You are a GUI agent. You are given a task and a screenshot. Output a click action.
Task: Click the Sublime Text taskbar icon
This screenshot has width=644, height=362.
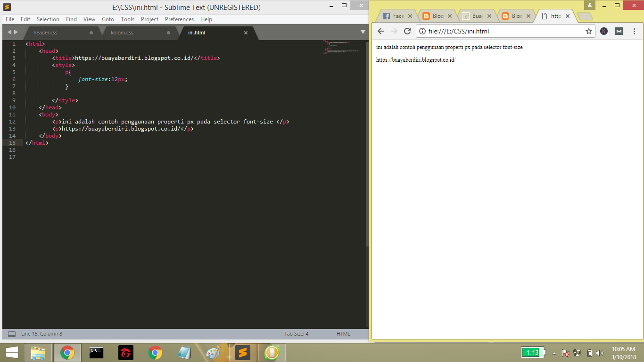coord(242,353)
